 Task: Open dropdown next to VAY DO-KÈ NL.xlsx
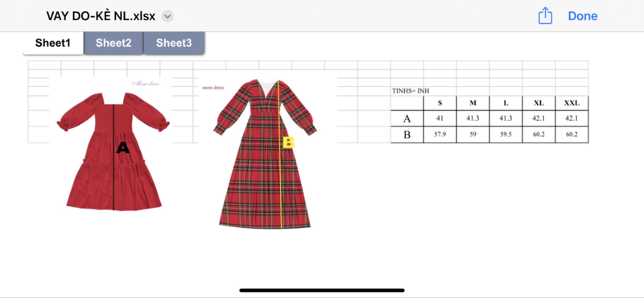pos(167,16)
